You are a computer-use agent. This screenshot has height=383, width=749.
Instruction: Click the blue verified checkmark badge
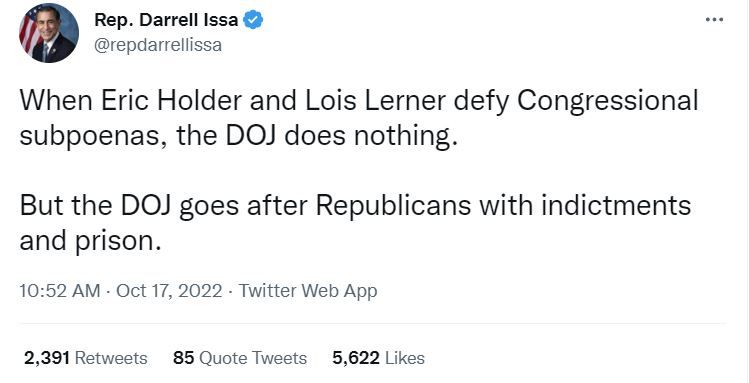(x=253, y=21)
